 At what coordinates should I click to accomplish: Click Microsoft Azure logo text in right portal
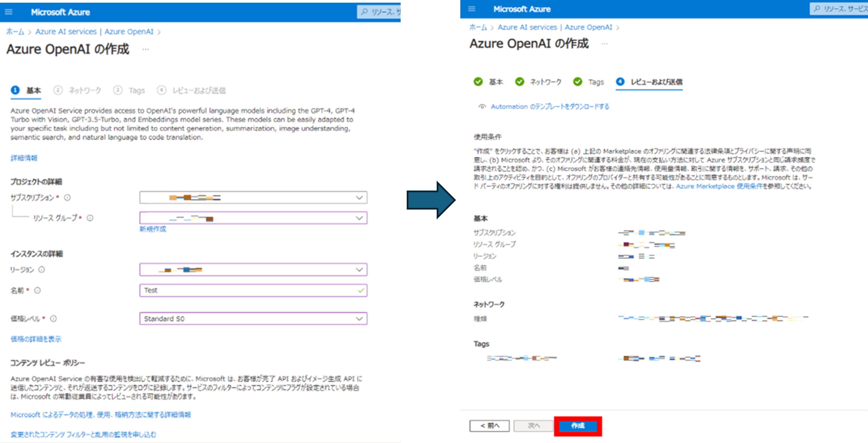click(x=522, y=9)
